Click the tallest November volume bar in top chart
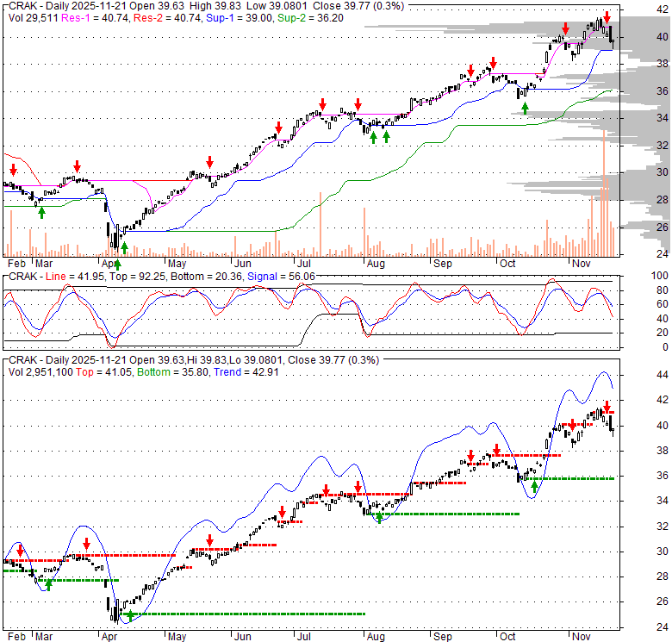Viewport: 672px width, 642px height. [604, 193]
